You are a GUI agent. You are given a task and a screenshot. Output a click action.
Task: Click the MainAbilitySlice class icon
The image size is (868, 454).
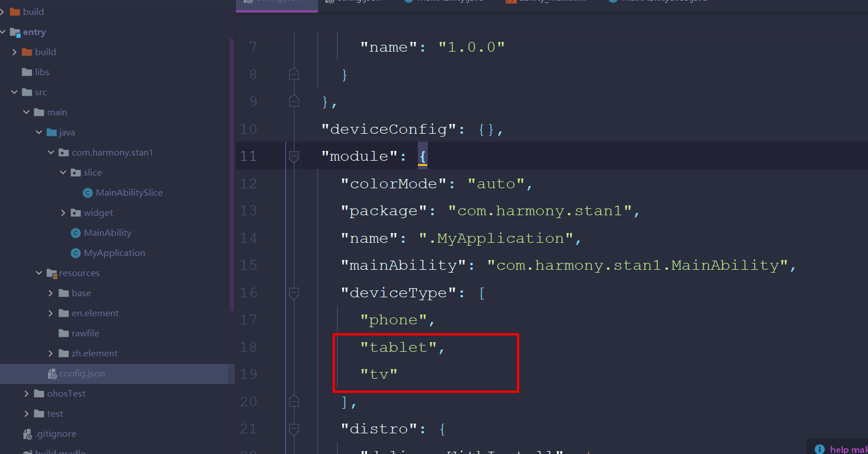(x=88, y=193)
